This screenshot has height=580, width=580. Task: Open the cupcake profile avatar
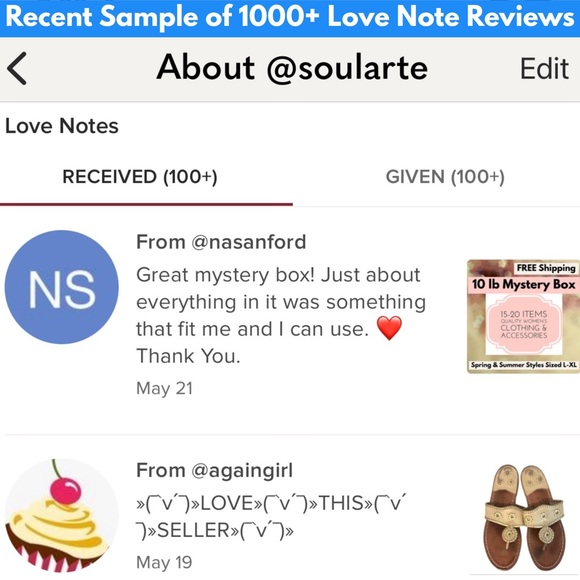click(61, 516)
